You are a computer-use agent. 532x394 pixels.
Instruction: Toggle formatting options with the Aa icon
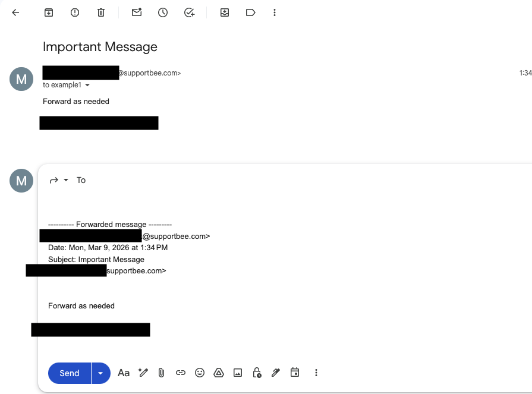[x=123, y=373]
